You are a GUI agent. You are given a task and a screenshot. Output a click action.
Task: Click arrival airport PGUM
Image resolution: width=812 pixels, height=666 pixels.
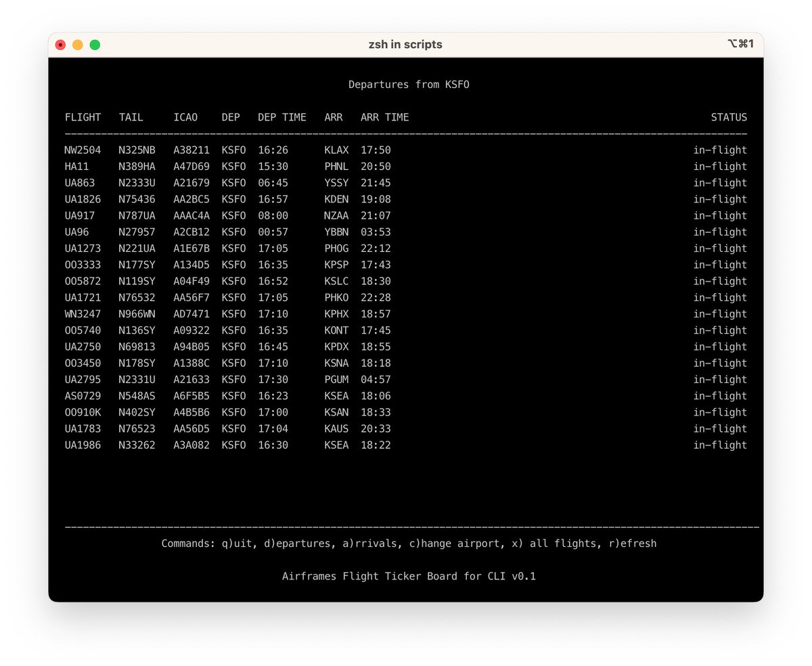[x=336, y=379]
